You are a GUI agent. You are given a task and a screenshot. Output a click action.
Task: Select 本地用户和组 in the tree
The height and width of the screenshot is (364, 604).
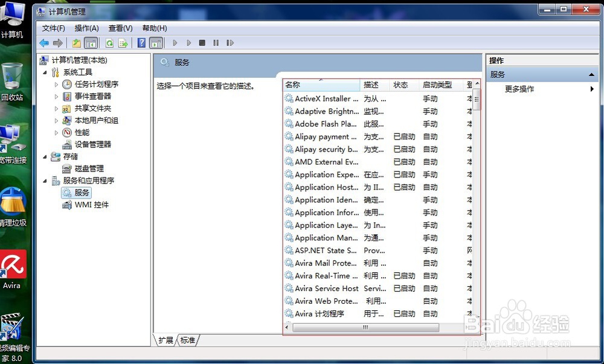pos(96,120)
